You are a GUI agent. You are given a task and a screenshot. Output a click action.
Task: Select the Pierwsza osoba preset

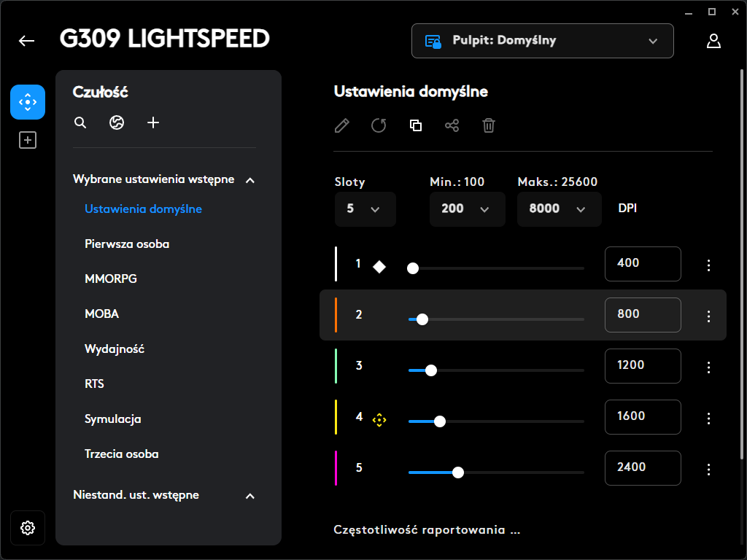coord(127,244)
